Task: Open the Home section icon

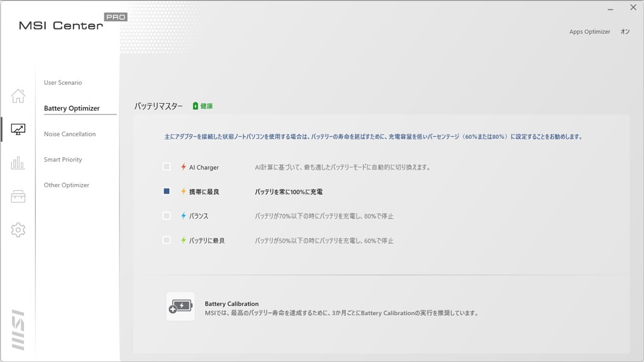Action: pyautogui.click(x=18, y=96)
